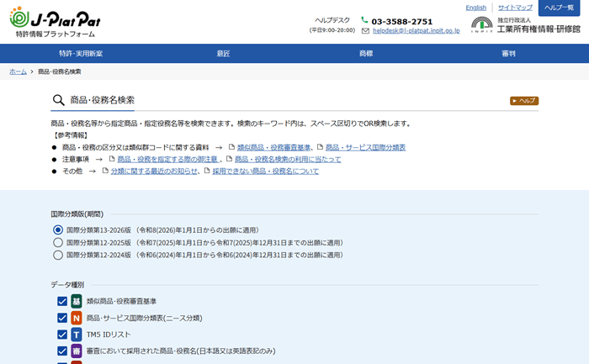
Task: Open the 審判 navigation menu
Action: click(508, 54)
